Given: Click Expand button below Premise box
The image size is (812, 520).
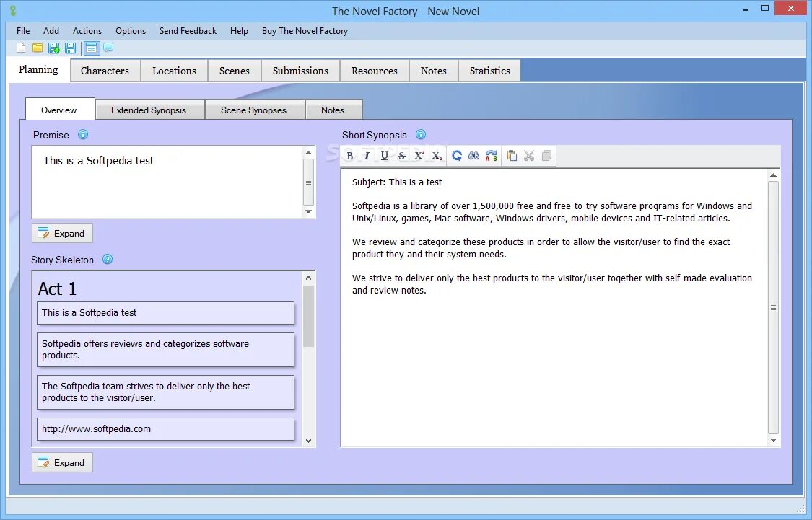Looking at the screenshot, I should pos(62,234).
